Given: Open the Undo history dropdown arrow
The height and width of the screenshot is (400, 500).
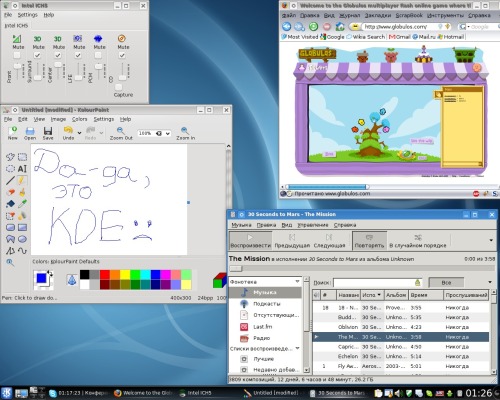Looking at the screenshot, I should [79, 133].
